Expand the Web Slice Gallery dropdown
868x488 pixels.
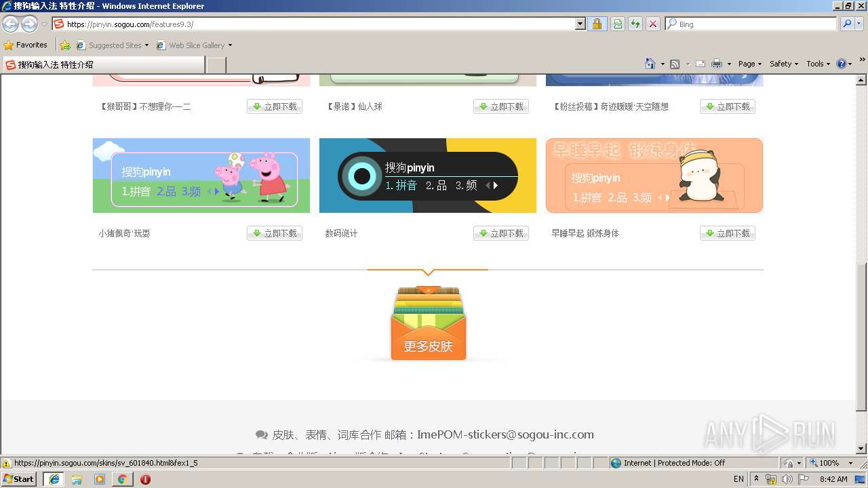(x=230, y=45)
